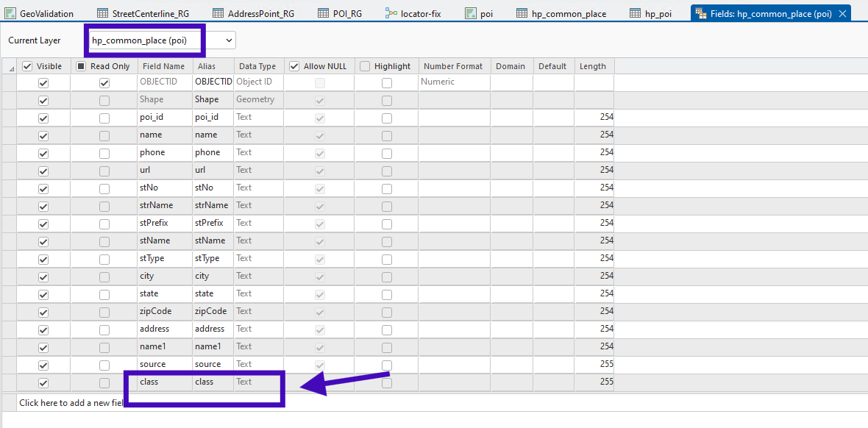The height and width of the screenshot is (428, 868).
Task: Sort by the Data Type column header
Action: coord(257,66)
